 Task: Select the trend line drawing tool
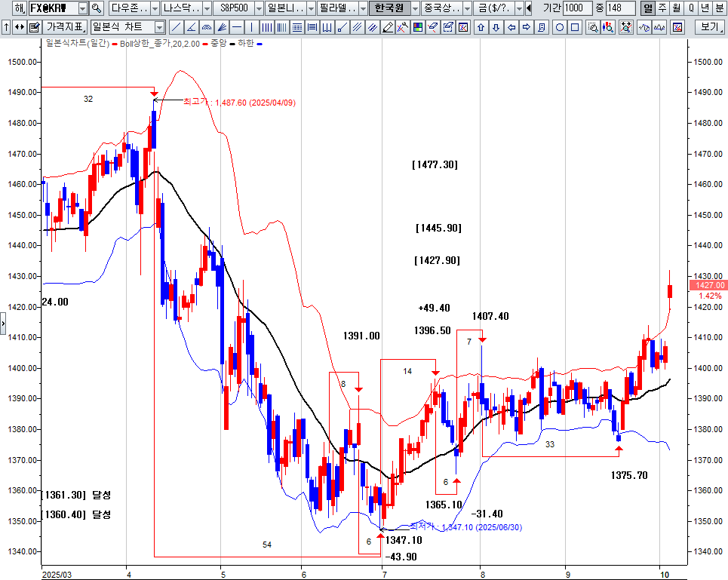point(176,28)
